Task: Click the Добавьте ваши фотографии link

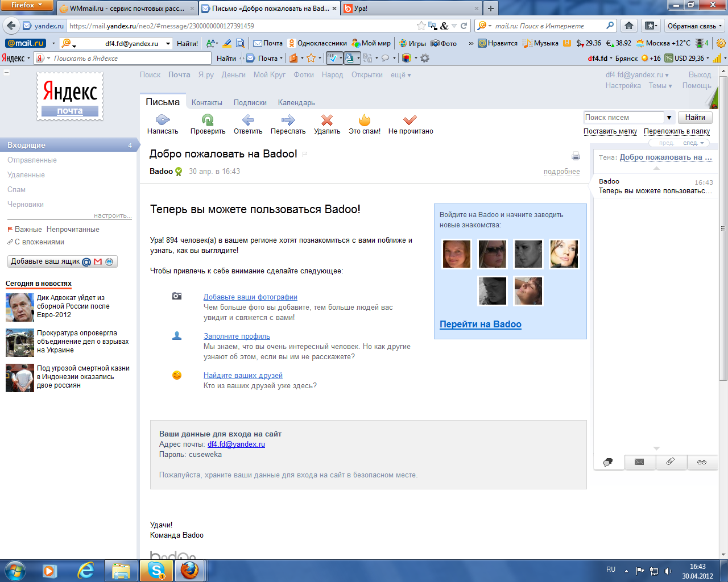Action: [x=250, y=297]
